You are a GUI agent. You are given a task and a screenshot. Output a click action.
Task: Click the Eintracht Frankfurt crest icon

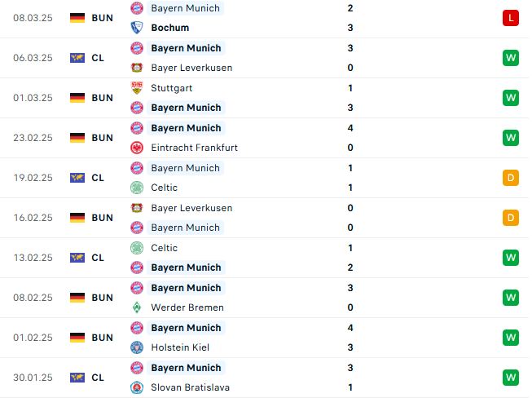pyautogui.click(x=137, y=148)
